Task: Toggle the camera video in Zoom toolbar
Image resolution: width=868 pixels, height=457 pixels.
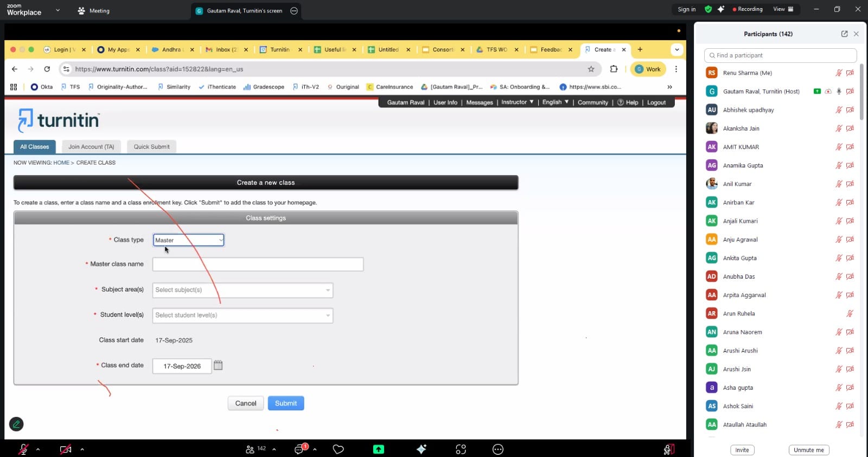Action: pos(66,449)
